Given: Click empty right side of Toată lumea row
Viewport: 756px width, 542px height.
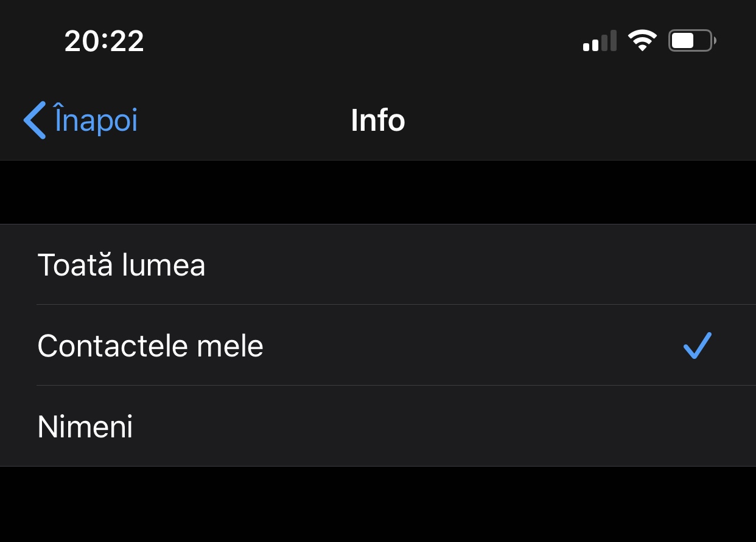Looking at the screenshot, I should pos(548,265).
